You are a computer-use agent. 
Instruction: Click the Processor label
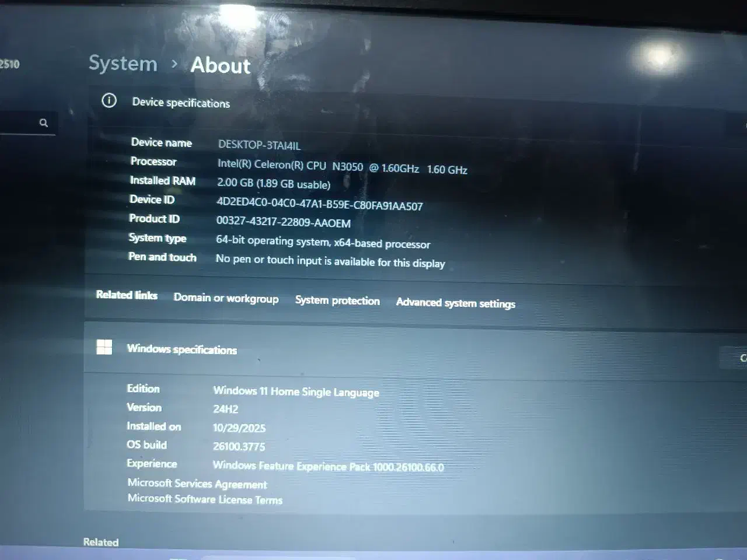click(153, 162)
